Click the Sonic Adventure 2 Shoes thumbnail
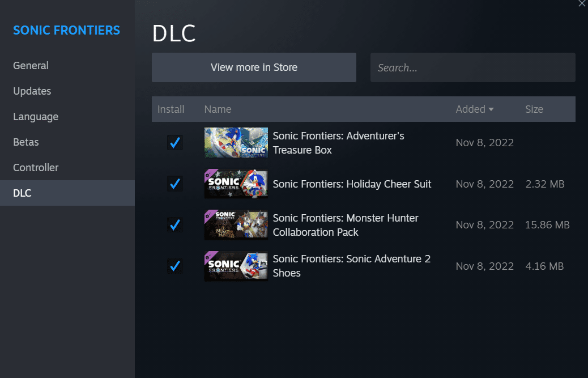Viewport: 588px width, 378px height. (x=236, y=266)
